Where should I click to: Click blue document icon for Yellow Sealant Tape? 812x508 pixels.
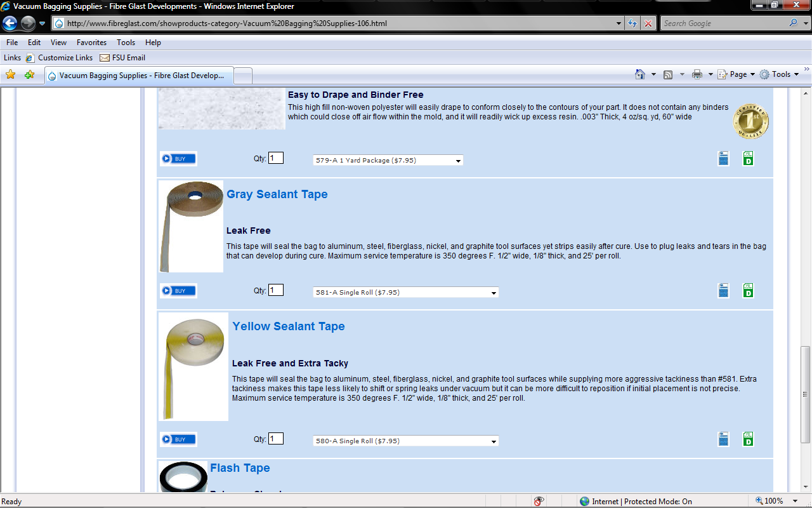(724, 439)
